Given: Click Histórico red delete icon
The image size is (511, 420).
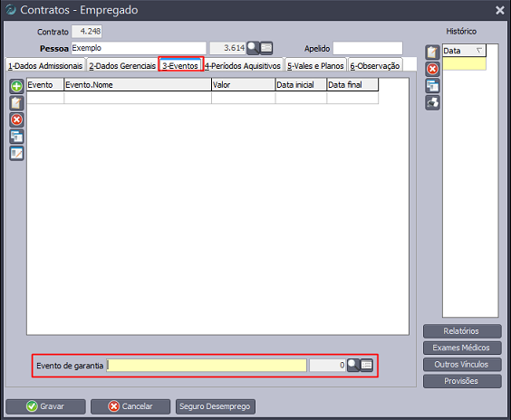Looking at the screenshot, I should [x=432, y=69].
